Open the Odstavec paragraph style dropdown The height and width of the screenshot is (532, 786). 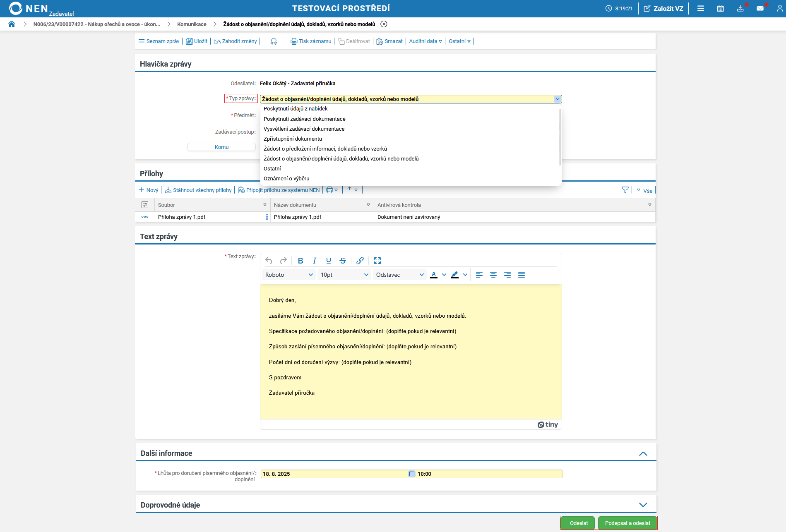[400, 275]
